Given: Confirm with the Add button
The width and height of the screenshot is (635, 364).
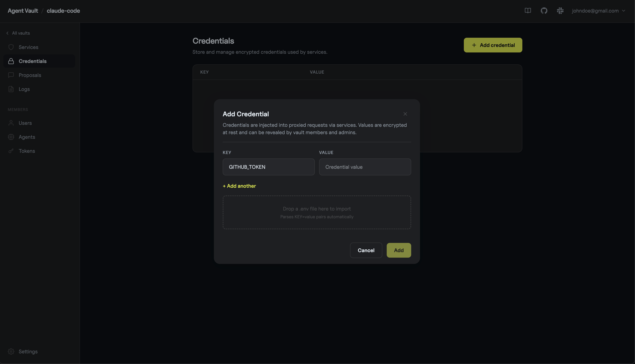Looking at the screenshot, I should coord(399,250).
